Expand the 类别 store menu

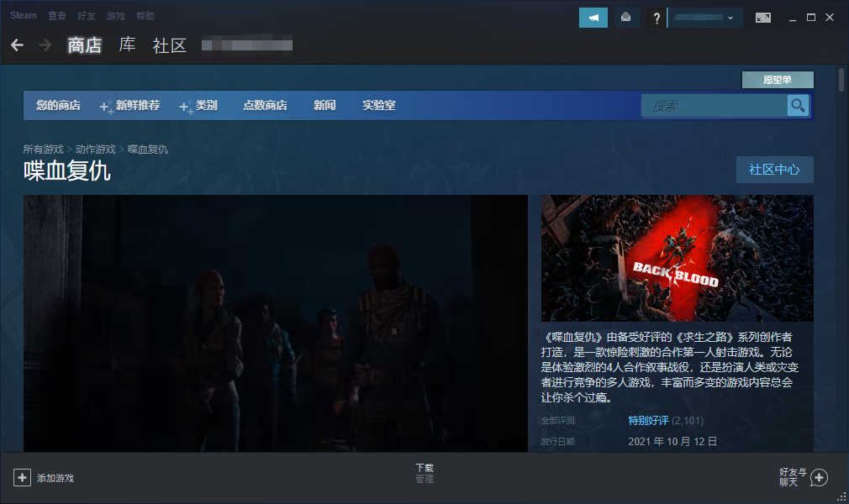[198, 106]
